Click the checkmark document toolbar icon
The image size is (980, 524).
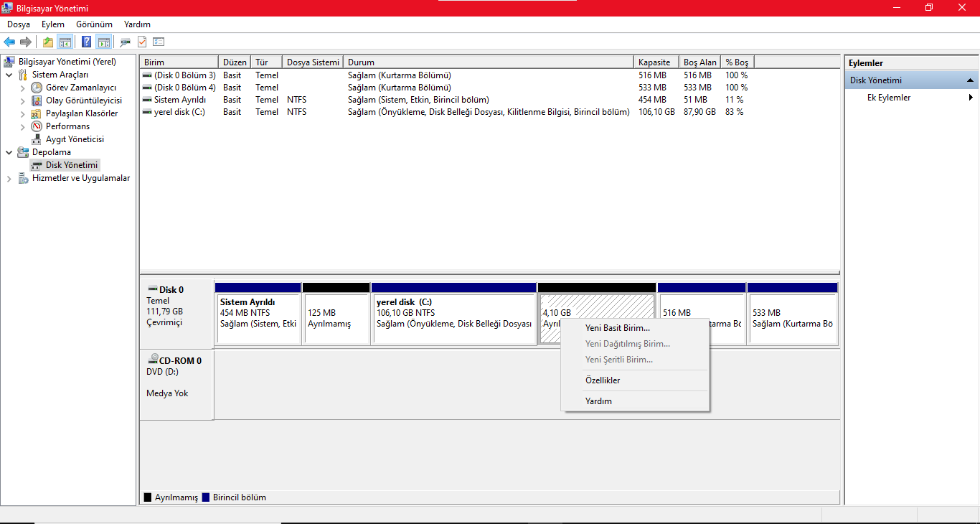coord(142,42)
